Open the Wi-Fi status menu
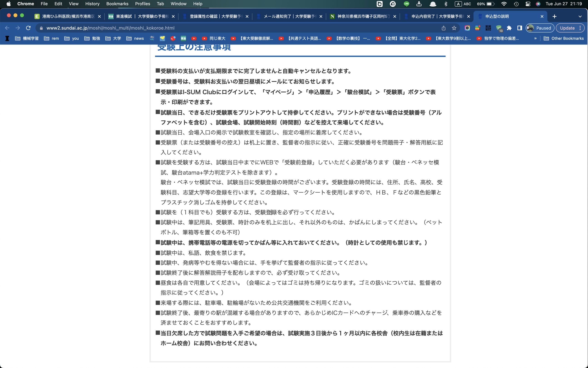Viewport: 588px width, 368px height. coord(504,4)
